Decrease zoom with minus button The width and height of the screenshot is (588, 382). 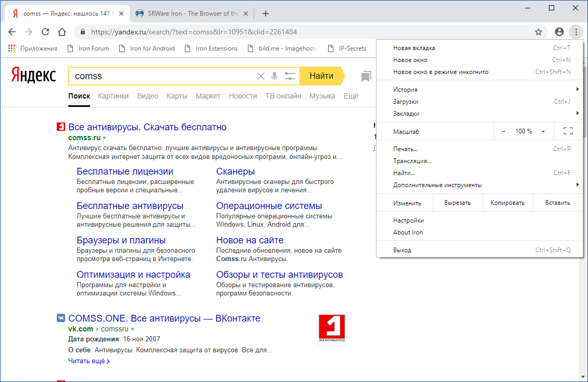pos(504,131)
